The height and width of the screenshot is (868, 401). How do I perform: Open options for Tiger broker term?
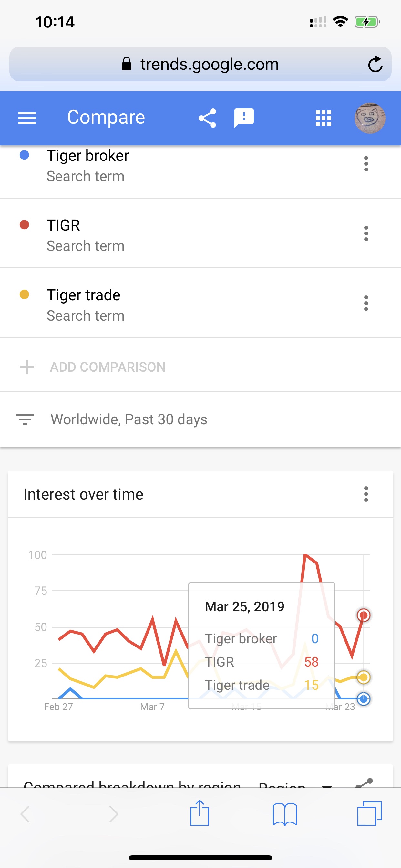click(x=366, y=164)
